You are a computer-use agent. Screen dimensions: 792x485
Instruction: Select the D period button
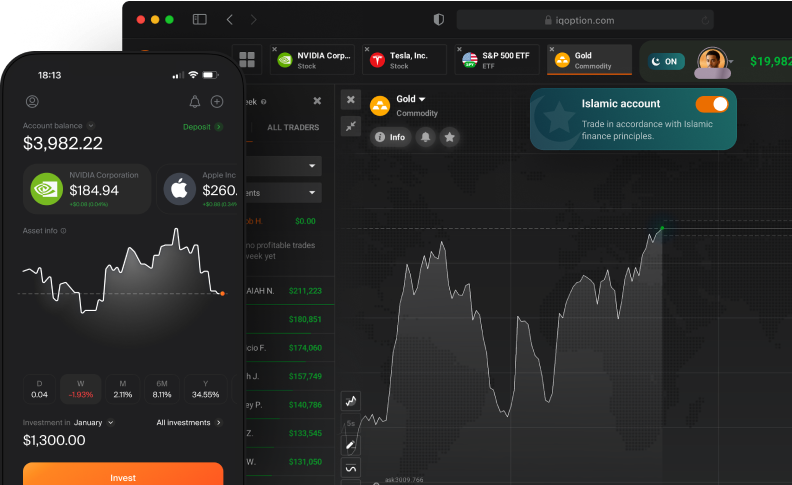[39, 389]
